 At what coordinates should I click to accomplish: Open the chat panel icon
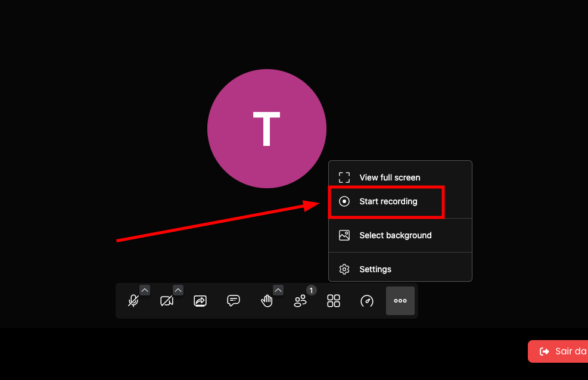[234, 301]
